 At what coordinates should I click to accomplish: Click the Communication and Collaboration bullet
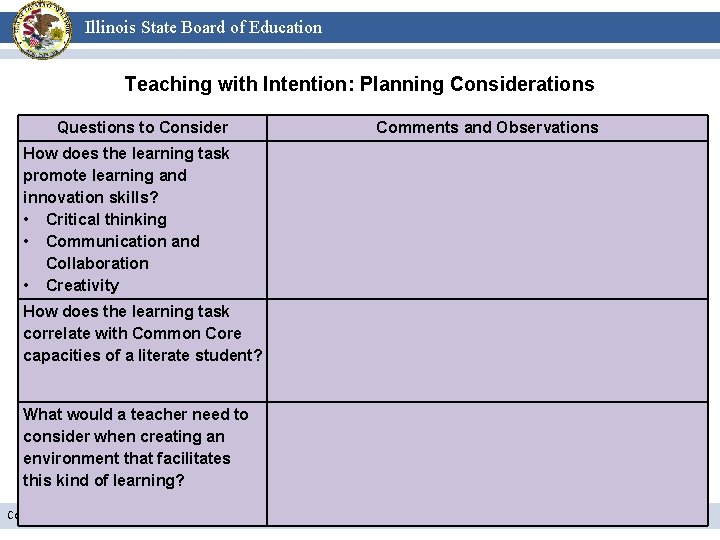point(123,253)
